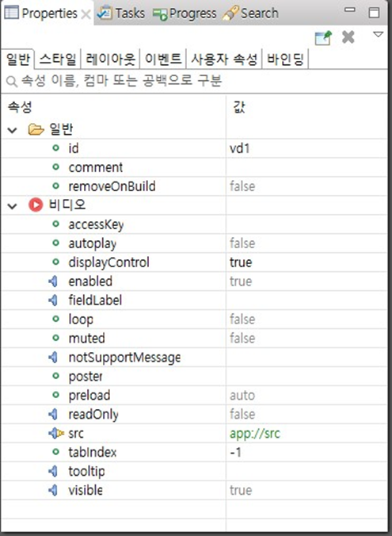The image size is (392, 536).
Task: Click the pin property view icon
Action: pyautogui.click(x=322, y=38)
